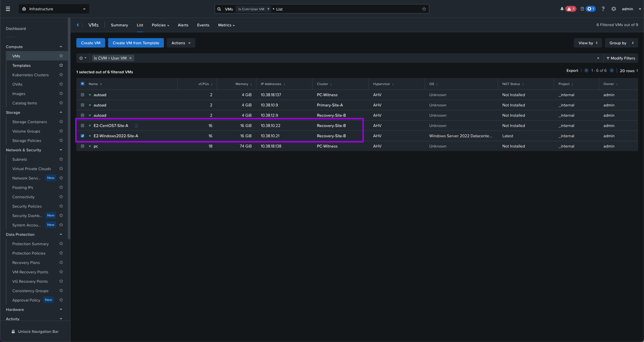Screen dimensions: 644x342
Task: Remove the Is CVM = User VM filter chip
Action: point(130,58)
